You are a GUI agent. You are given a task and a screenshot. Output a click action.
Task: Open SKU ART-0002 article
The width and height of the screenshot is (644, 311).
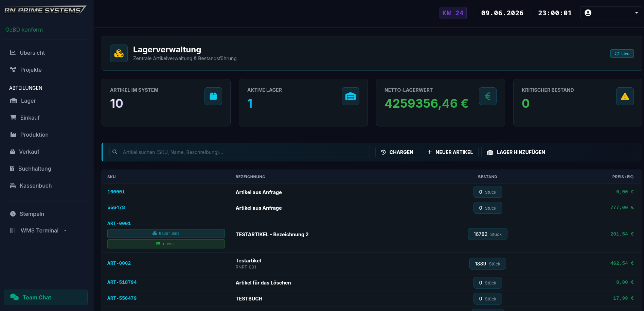pos(119,263)
